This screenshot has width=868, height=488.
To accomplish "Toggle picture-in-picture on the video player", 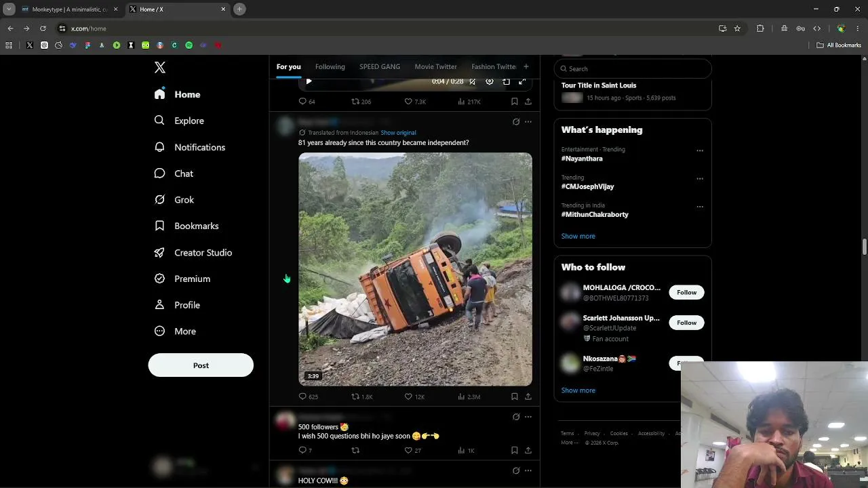I will [506, 81].
